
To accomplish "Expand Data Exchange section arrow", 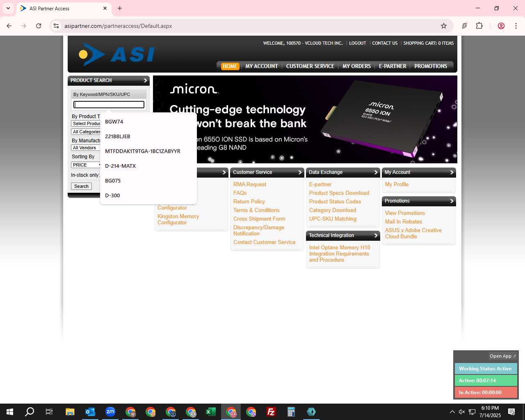I will click(x=376, y=172).
